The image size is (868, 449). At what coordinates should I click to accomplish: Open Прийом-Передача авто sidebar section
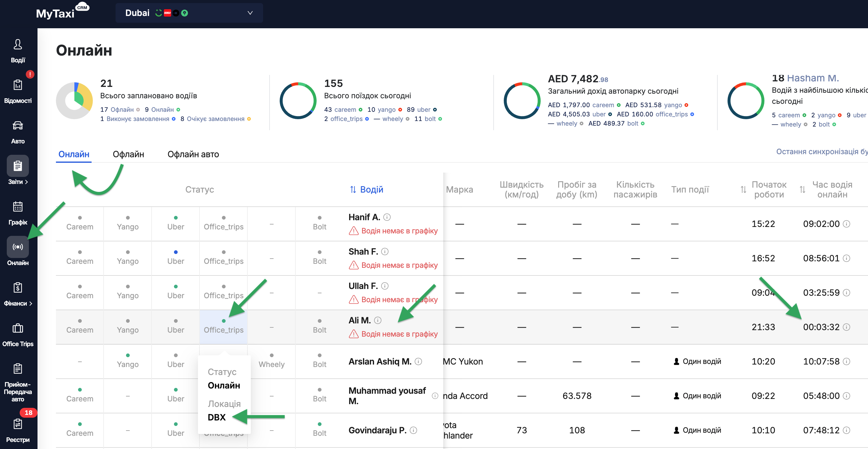18,382
